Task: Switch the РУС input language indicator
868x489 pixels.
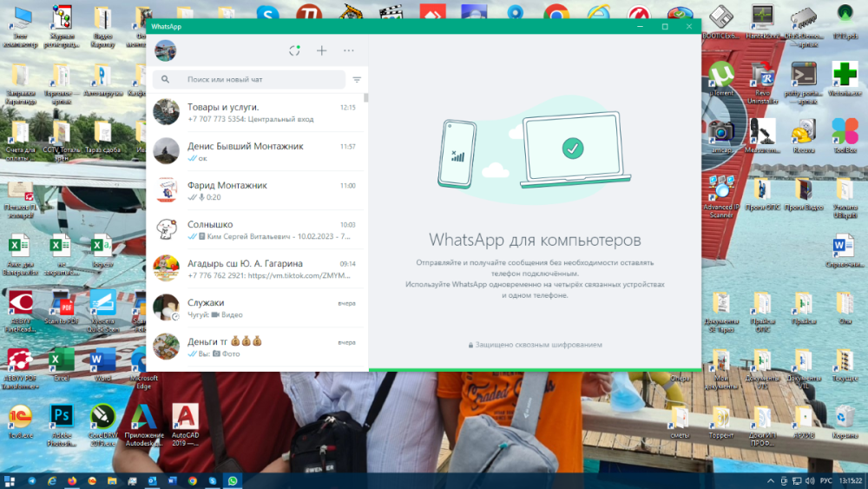Action: point(826,480)
